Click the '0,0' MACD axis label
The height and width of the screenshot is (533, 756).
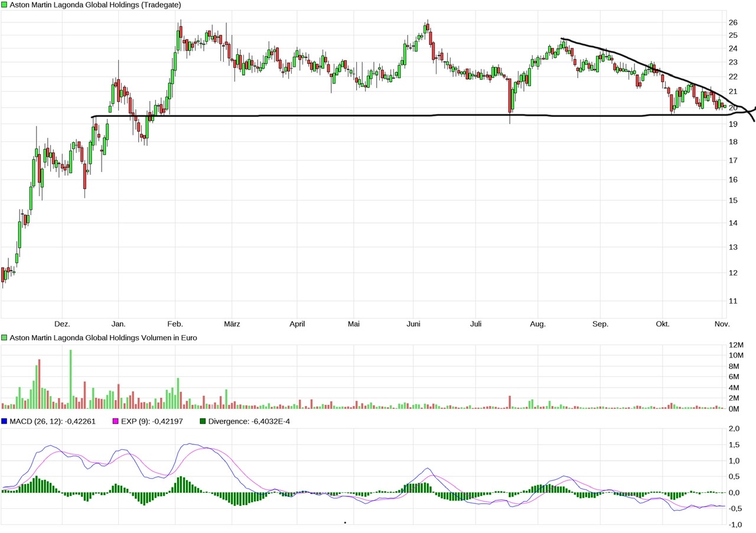click(734, 492)
